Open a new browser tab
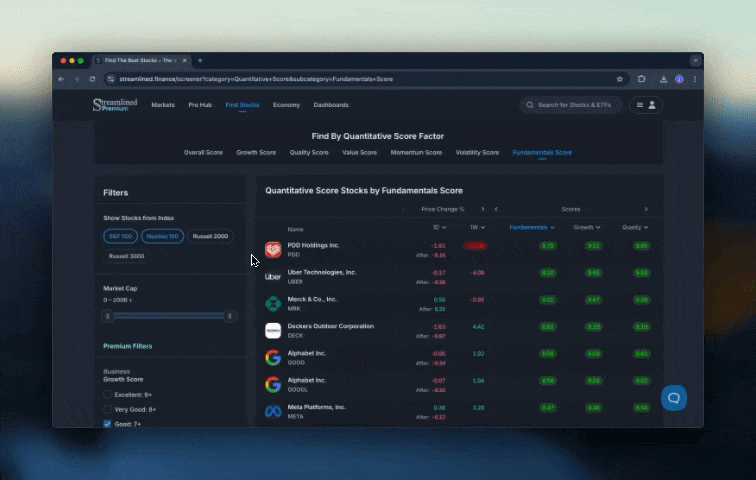This screenshot has height=480, width=756. (x=200, y=61)
